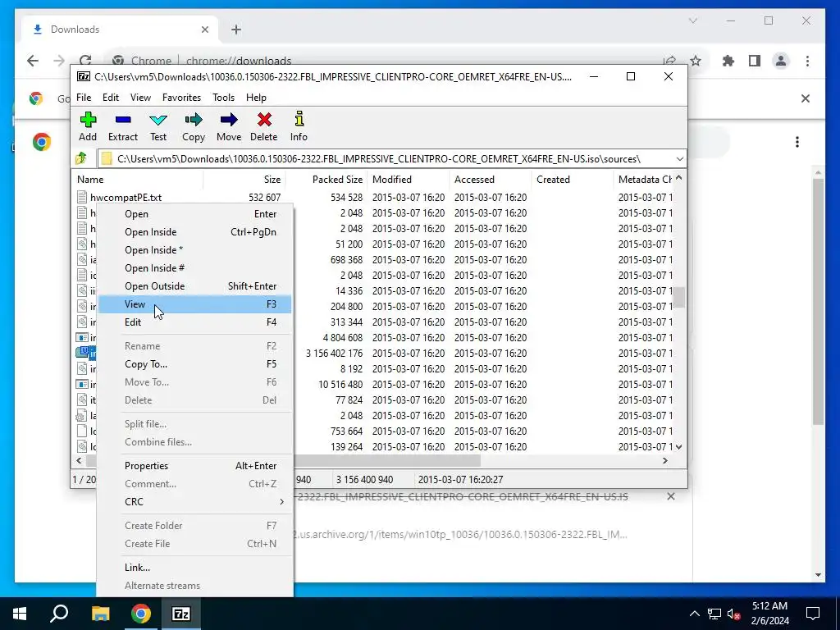Expand the address path dropdown arrow

tap(680, 158)
